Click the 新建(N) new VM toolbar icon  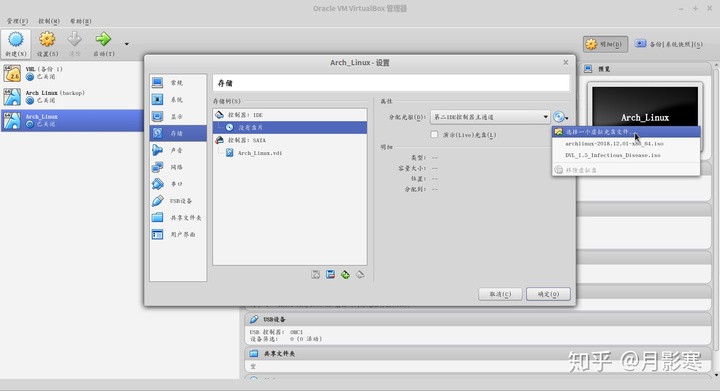pos(16,44)
